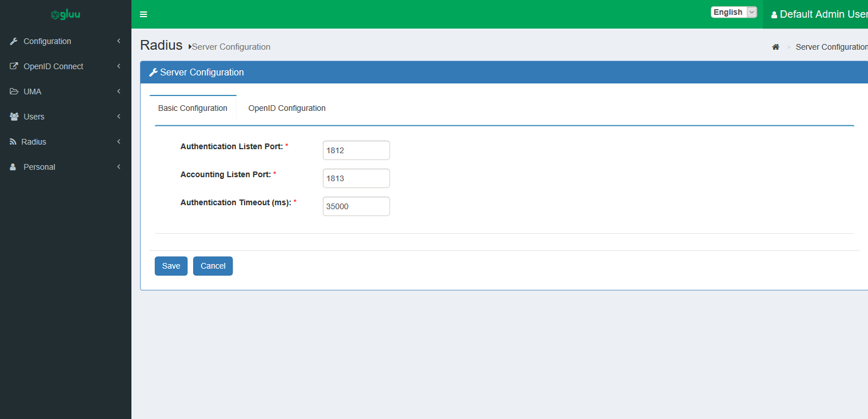This screenshot has height=419, width=868.
Task: Select the Radius feed icon
Action: 13,141
